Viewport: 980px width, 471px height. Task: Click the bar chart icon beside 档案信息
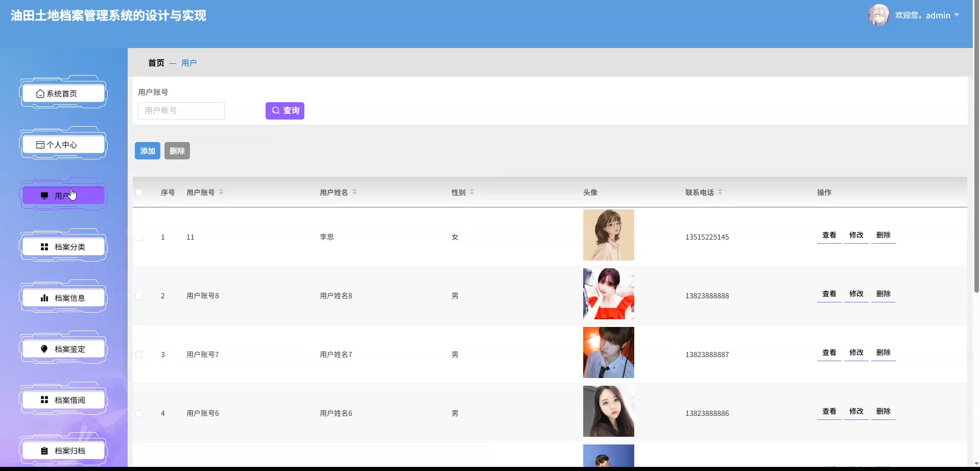(x=44, y=298)
